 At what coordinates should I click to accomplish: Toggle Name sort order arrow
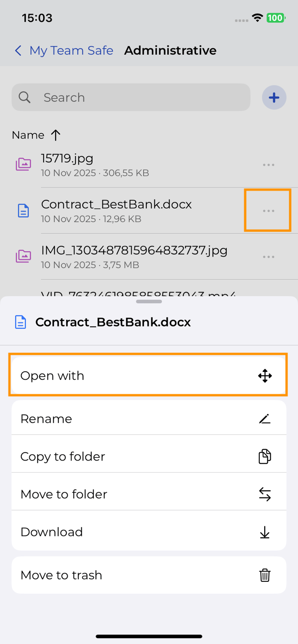[x=56, y=135]
